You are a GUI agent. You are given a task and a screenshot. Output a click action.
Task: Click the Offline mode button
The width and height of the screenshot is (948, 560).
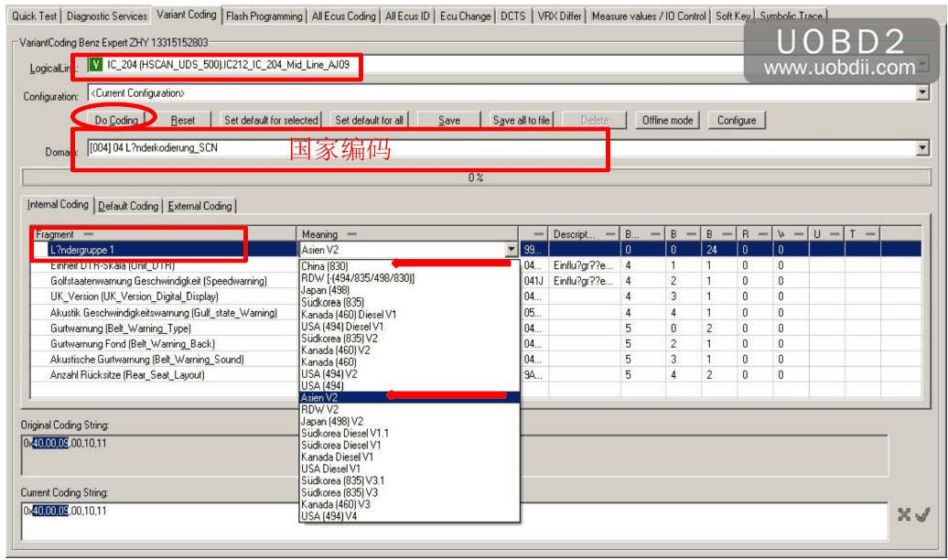tap(667, 120)
